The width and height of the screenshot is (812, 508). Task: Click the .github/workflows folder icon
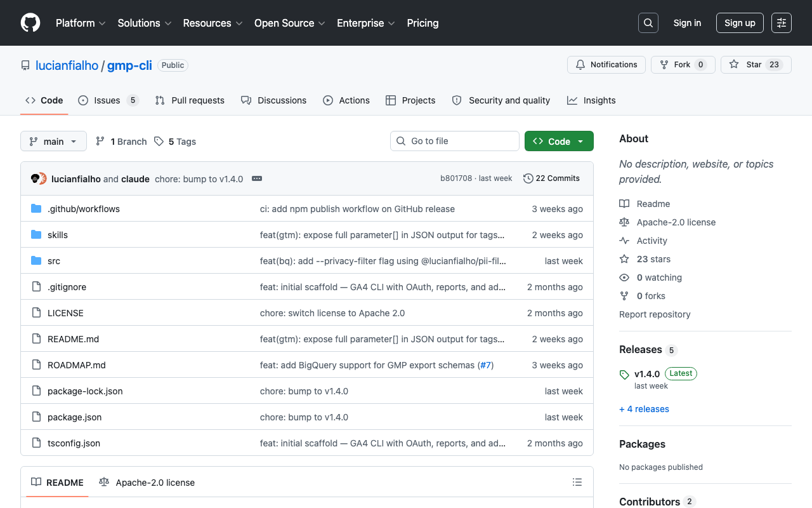pos(36,209)
